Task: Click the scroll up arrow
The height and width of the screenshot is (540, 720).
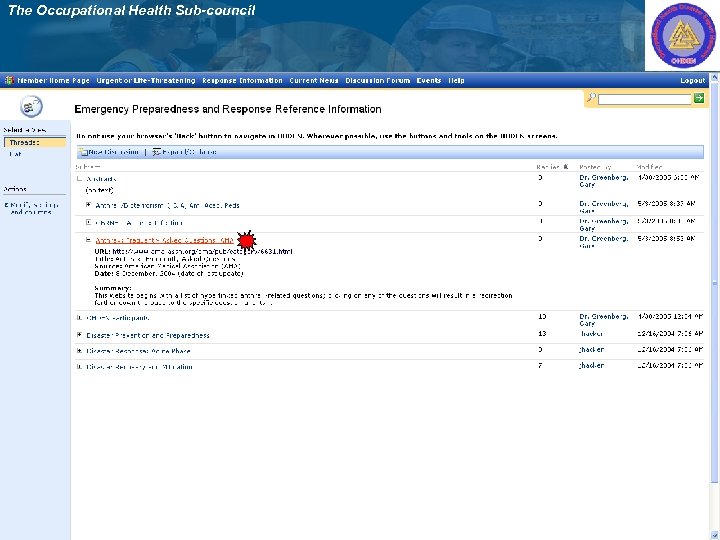Action: tap(714, 78)
